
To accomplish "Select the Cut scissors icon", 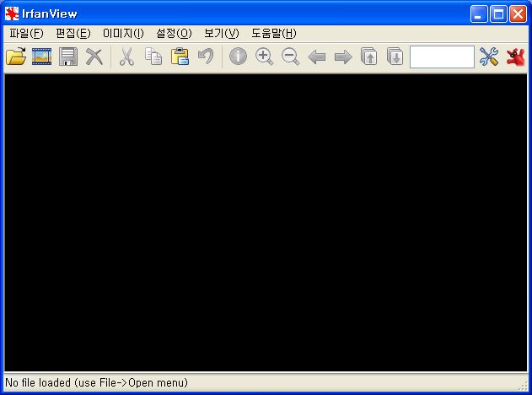I will (x=126, y=57).
